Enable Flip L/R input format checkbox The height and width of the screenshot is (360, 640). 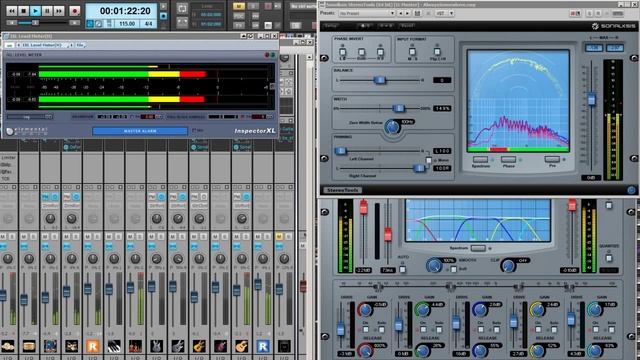click(437, 52)
